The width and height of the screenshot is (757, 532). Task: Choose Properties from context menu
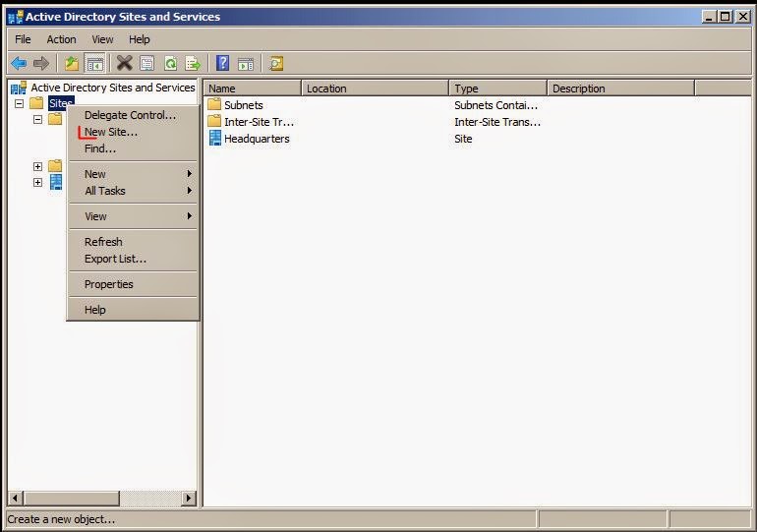point(133,284)
